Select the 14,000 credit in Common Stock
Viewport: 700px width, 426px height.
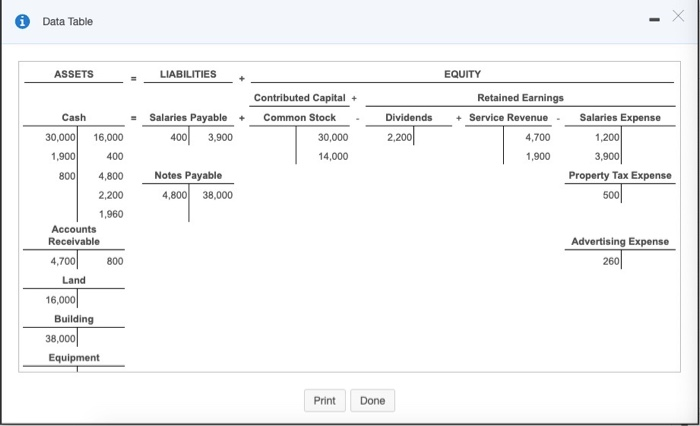333,156
